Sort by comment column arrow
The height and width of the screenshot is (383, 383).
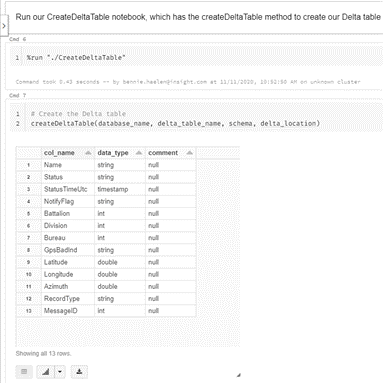click(190, 153)
